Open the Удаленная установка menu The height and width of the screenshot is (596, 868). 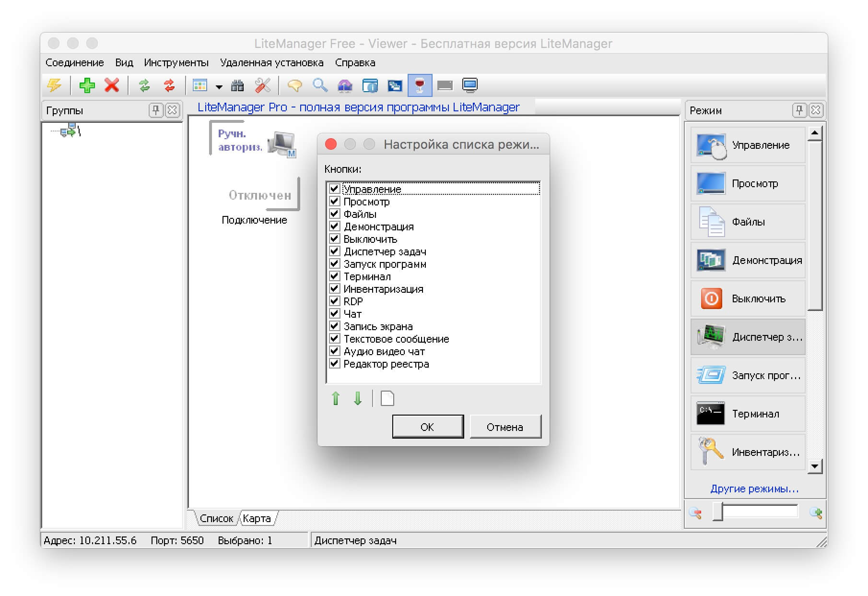tap(271, 63)
